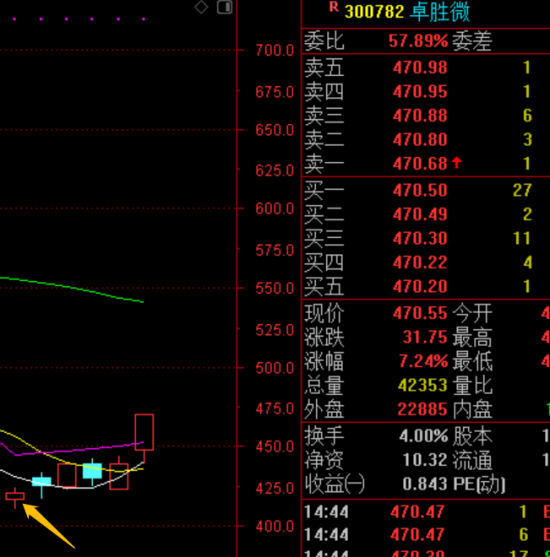Select the first 14:44 trade tick row

pyautogui.click(x=426, y=512)
